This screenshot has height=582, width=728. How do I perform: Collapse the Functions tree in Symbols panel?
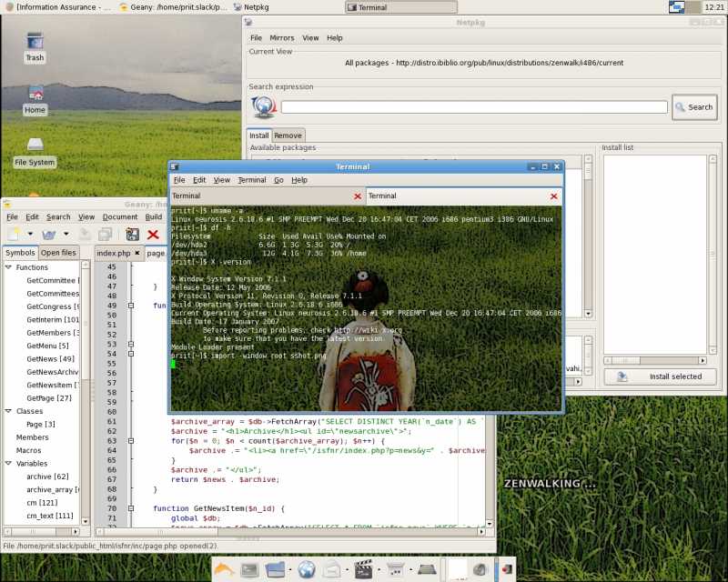[8, 267]
